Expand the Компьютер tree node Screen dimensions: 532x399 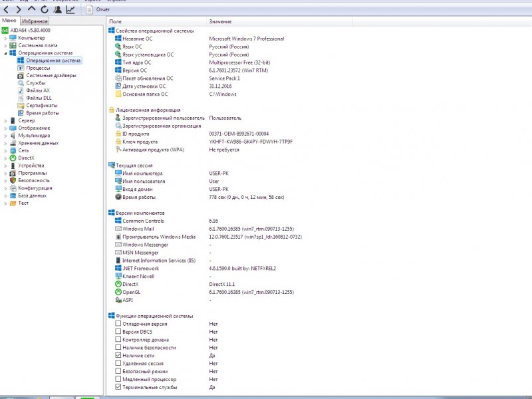click(x=5, y=39)
